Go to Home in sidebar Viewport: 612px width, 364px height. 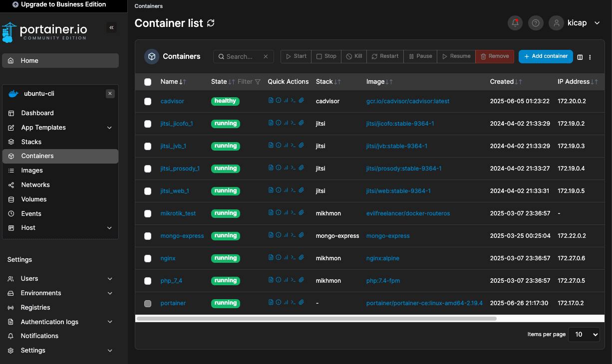coord(60,60)
